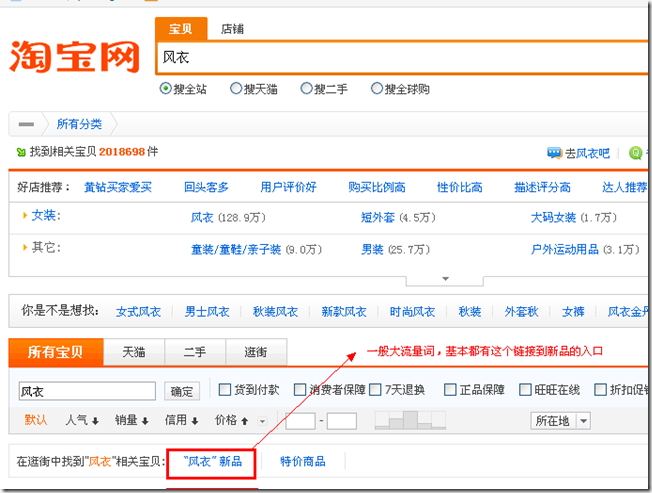Click the 确定 button
The height and width of the screenshot is (493, 652).
click(x=182, y=391)
